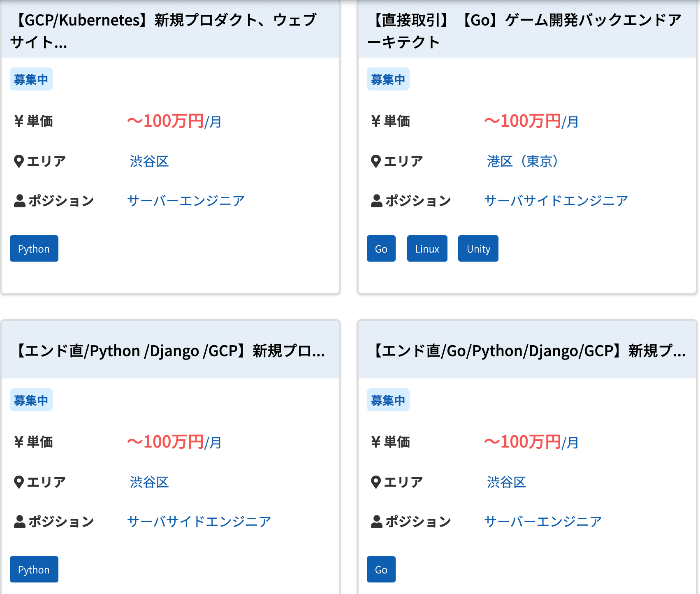Open the GCP/Kubernetes job listing title
The width and height of the screenshot is (700, 594).
pyautogui.click(x=163, y=30)
